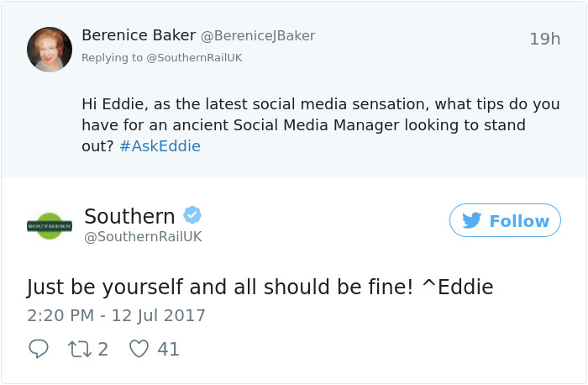Click Berenice's 'Hi Eddie' question text
This screenshot has width=588, height=385.
(x=320, y=125)
